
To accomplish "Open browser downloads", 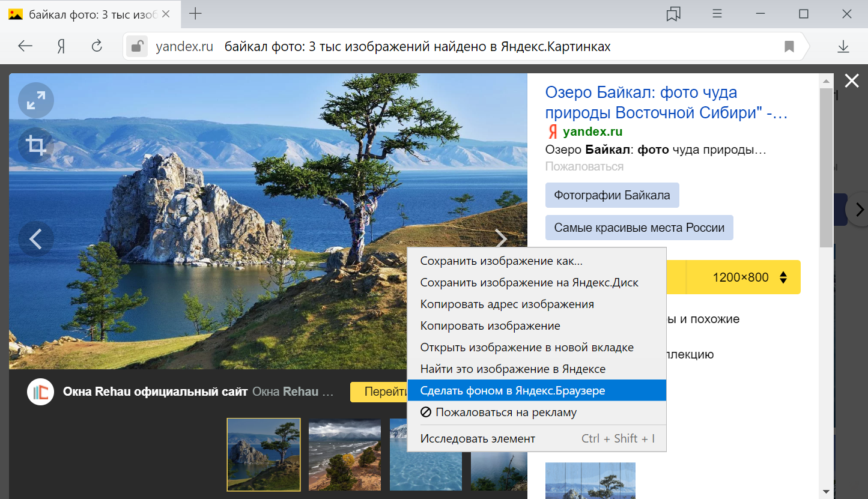I will (x=843, y=46).
